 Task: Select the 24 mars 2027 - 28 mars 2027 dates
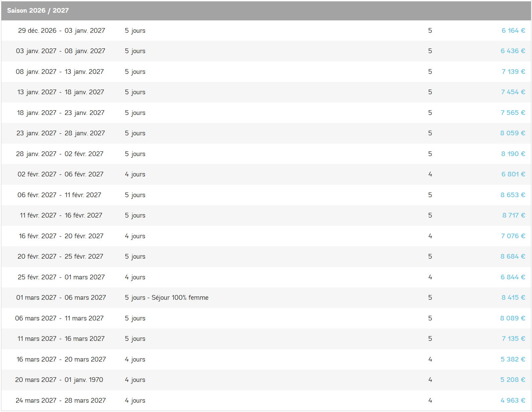[x=61, y=401]
